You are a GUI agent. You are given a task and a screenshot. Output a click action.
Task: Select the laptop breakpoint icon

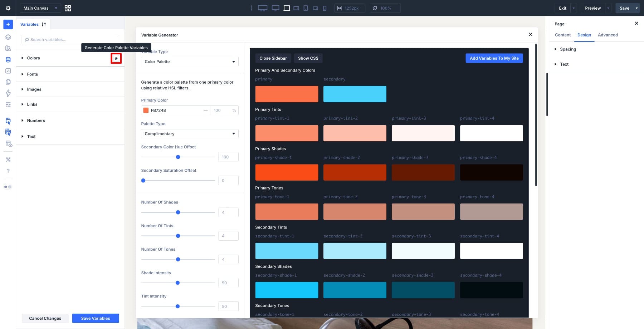coord(287,8)
